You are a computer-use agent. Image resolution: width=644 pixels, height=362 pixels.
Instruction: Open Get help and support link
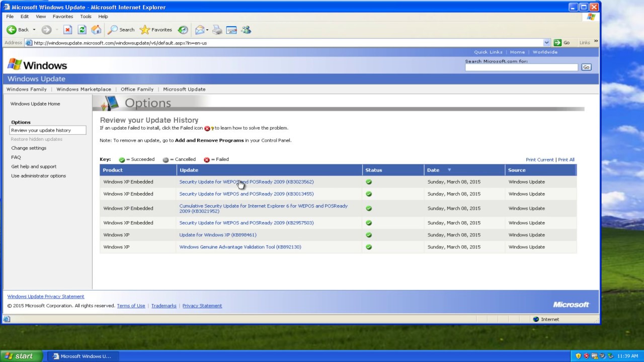coord(34,166)
